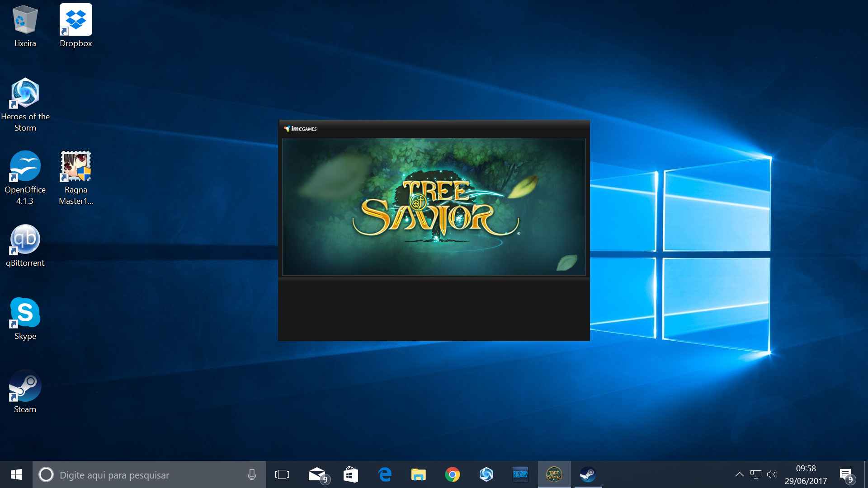
Task: Open the volume control in tray
Action: tap(771, 474)
